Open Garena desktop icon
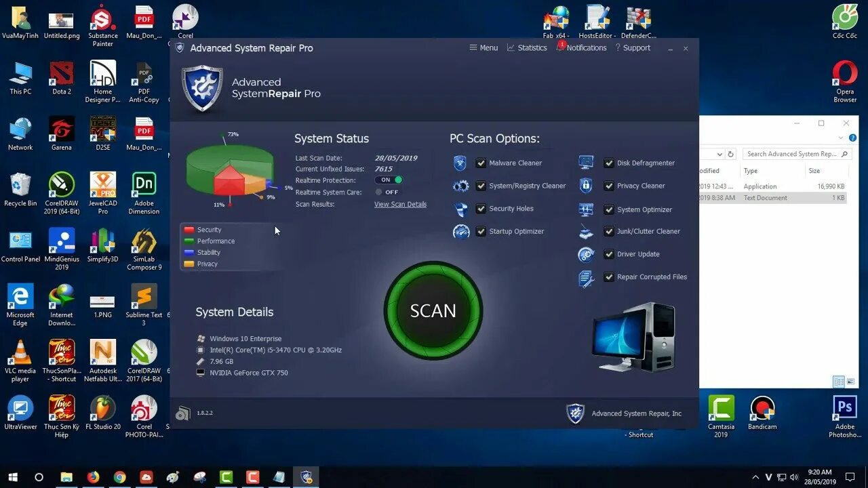 pyautogui.click(x=62, y=134)
